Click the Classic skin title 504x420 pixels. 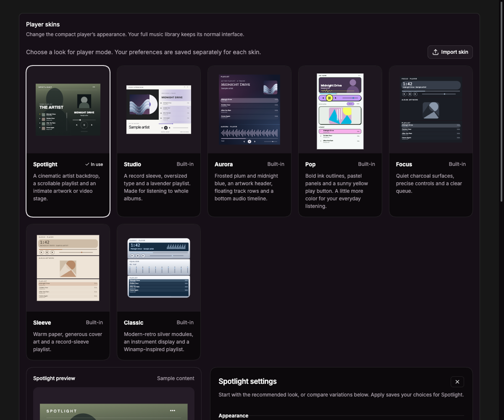133,323
